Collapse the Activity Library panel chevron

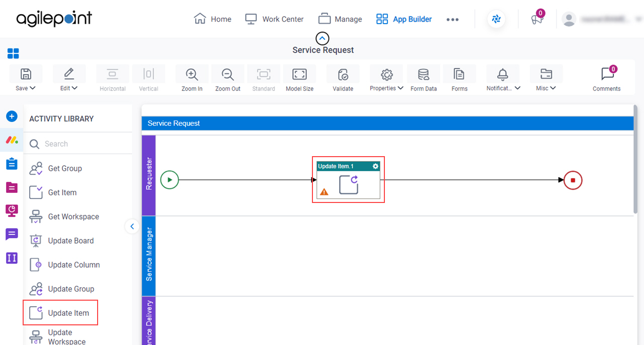click(x=132, y=227)
